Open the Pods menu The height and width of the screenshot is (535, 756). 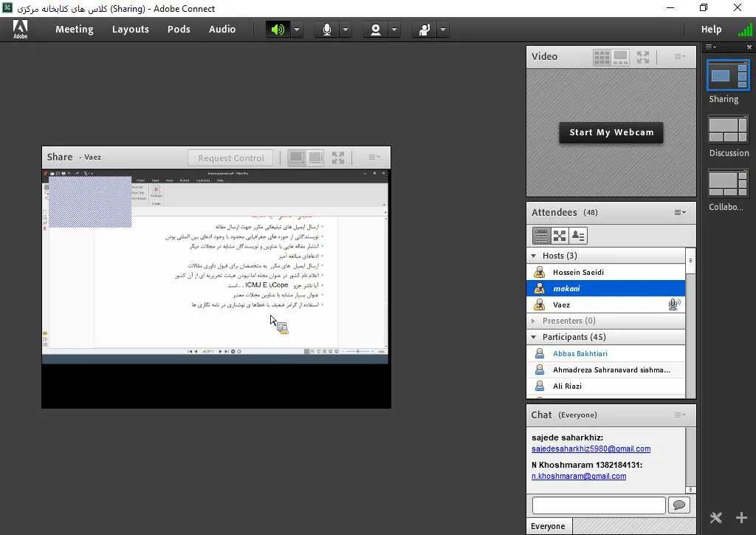[179, 30]
